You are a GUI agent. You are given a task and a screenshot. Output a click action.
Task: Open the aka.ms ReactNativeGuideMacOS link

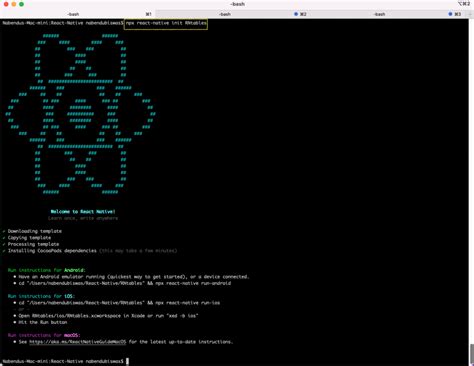tap(78, 342)
